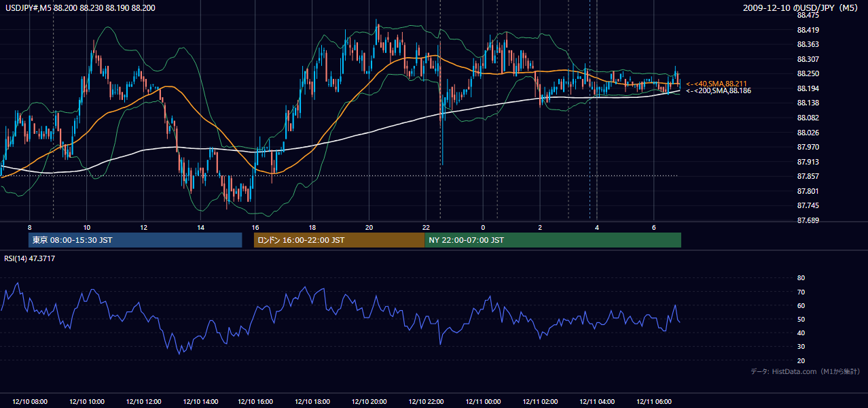Click the 12/10 22:00 time label
This screenshot has width=868, height=408.
(x=426, y=402)
